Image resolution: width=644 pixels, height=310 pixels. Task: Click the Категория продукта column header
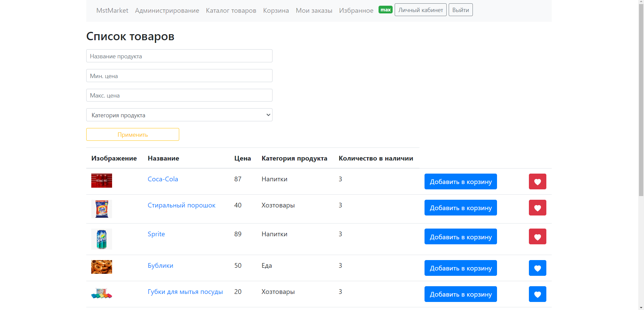point(294,158)
